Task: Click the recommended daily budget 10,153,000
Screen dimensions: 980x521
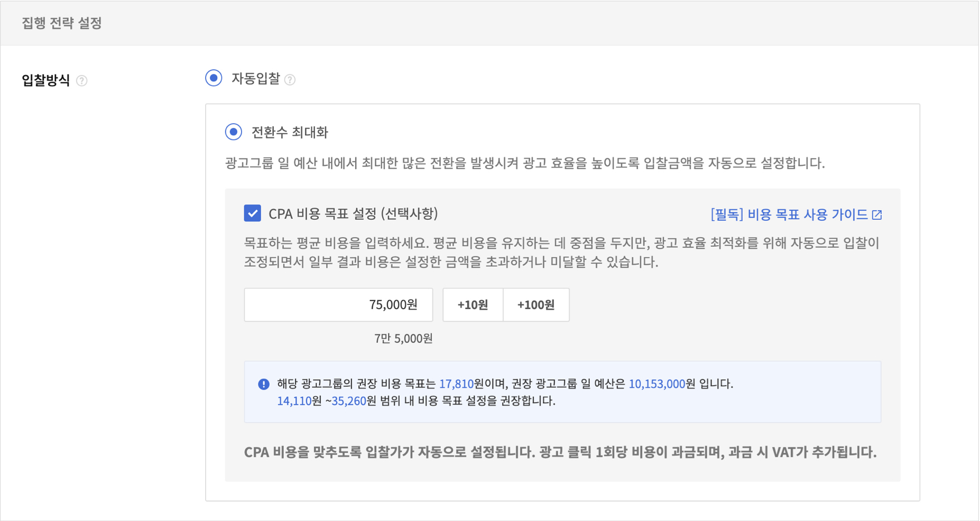Action: [657, 384]
